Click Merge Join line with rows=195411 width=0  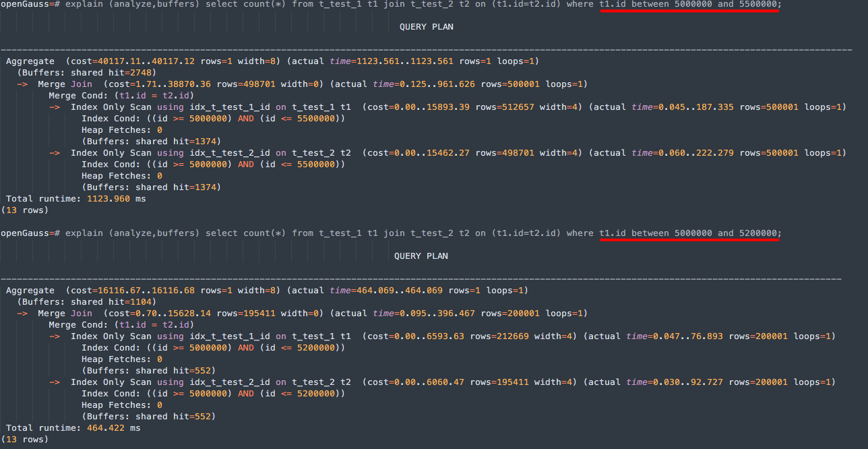[302, 313]
